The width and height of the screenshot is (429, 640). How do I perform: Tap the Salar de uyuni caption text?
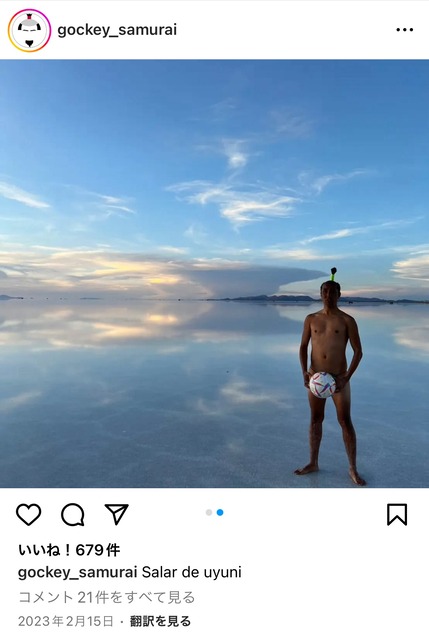pyautogui.click(x=191, y=572)
